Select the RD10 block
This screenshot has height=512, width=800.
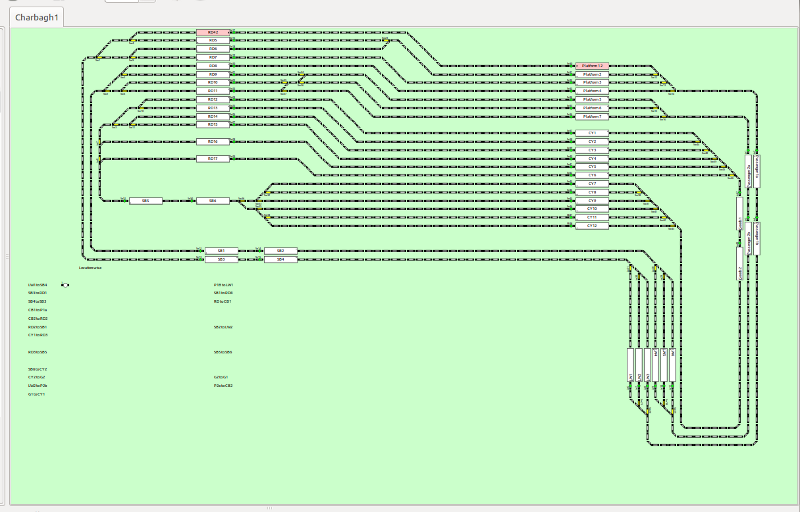(x=213, y=83)
